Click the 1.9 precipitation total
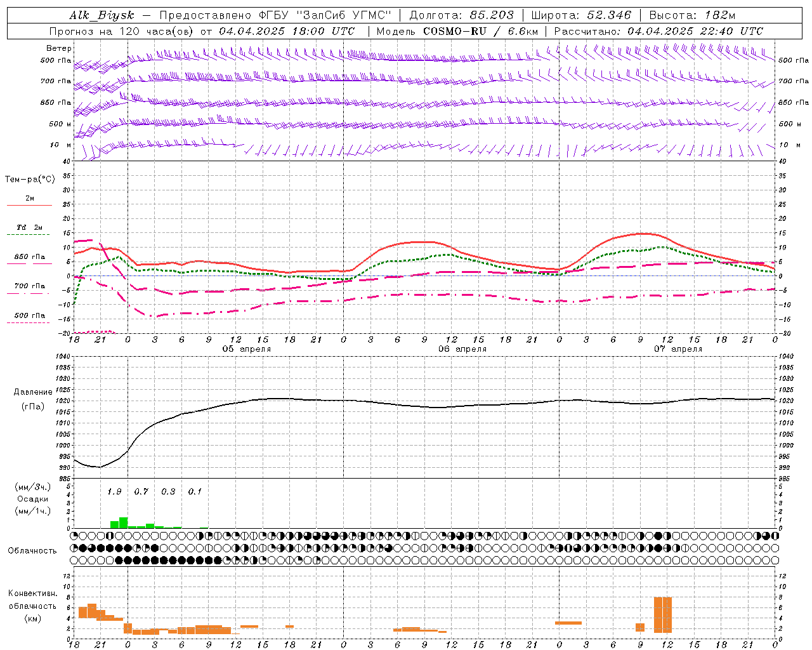 pyautogui.click(x=114, y=492)
